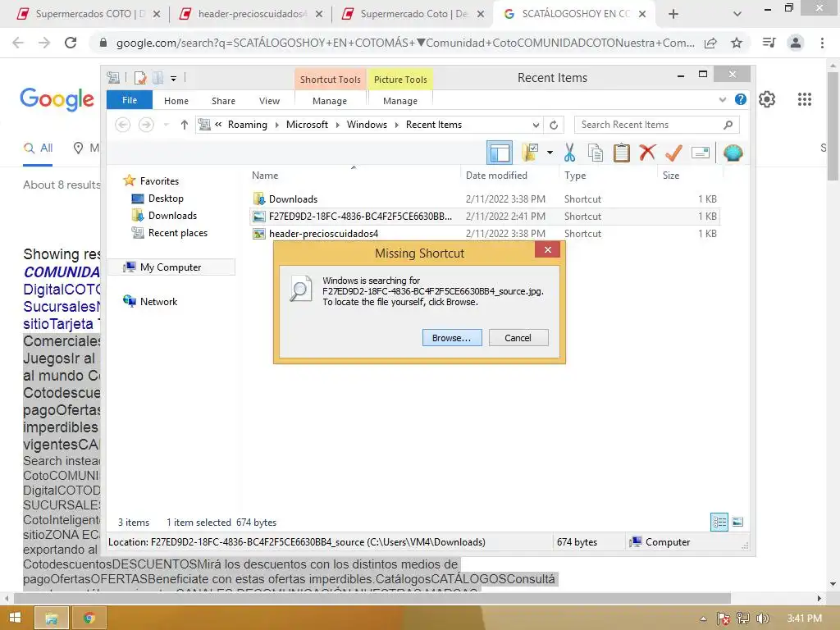Select header-precioscuidados4 shortcut file
Screen dimensions: 840x630
(323, 234)
